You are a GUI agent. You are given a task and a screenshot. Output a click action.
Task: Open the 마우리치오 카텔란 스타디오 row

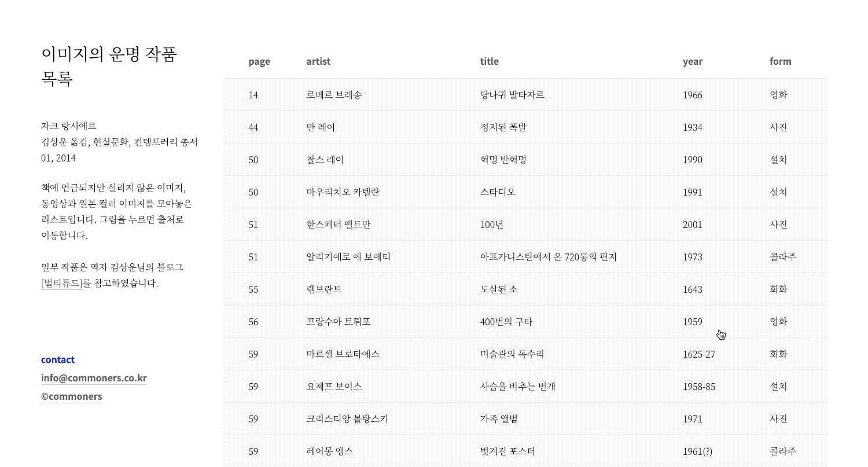coord(525,192)
